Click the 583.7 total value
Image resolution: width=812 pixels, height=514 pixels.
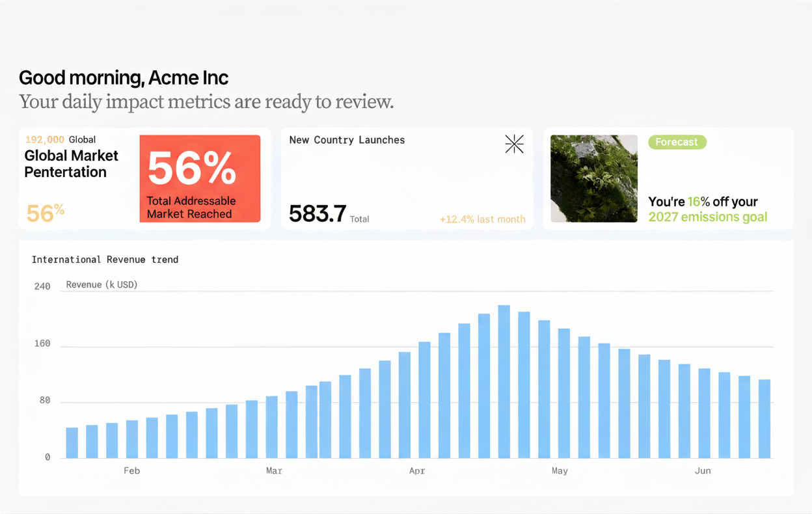point(318,213)
